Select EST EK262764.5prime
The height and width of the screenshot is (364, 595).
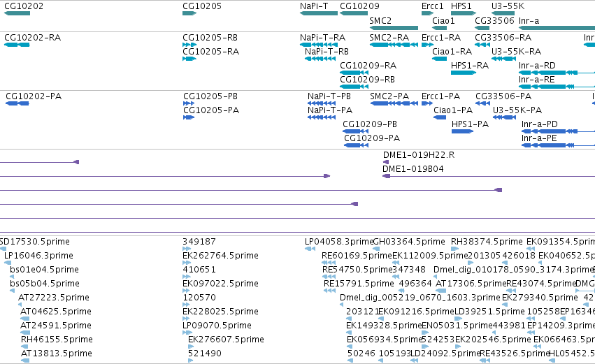pyautogui.click(x=220, y=256)
